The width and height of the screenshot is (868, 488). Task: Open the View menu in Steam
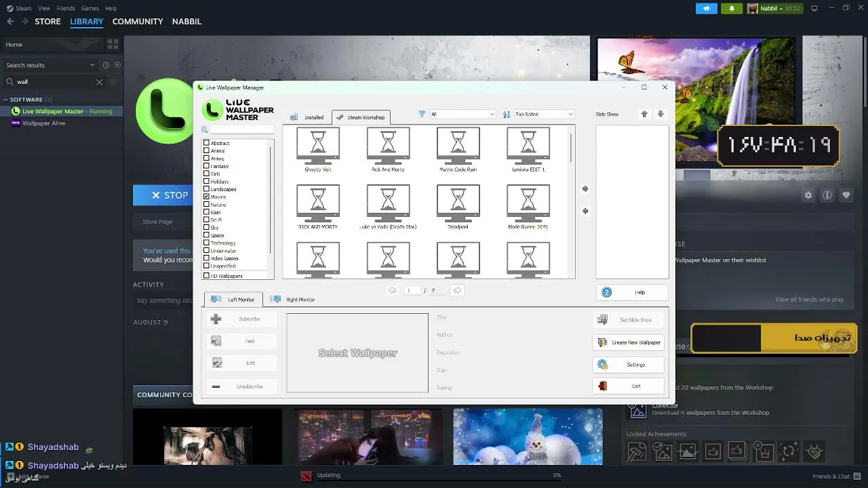[x=44, y=9]
